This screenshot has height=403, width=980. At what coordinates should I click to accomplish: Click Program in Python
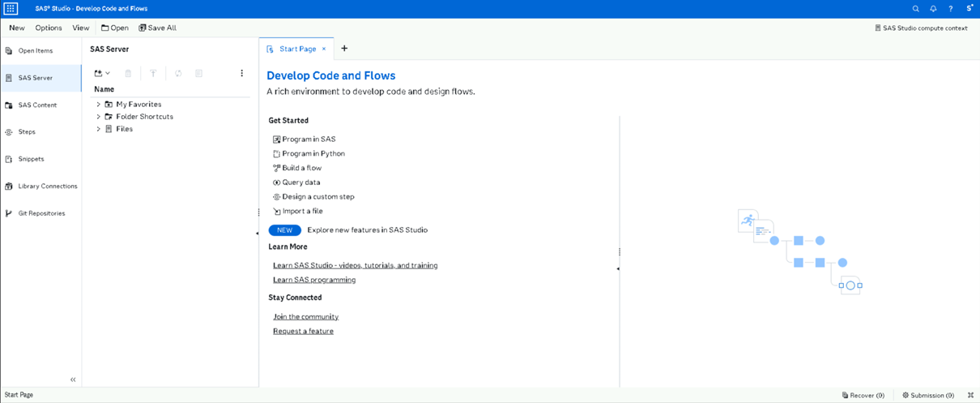[x=309, y=153]
